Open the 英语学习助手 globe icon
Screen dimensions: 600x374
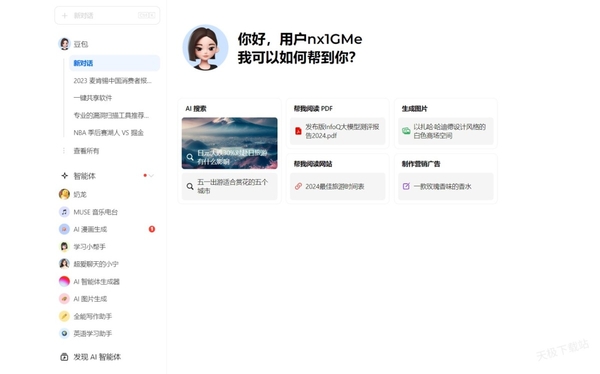pos(64,333)
